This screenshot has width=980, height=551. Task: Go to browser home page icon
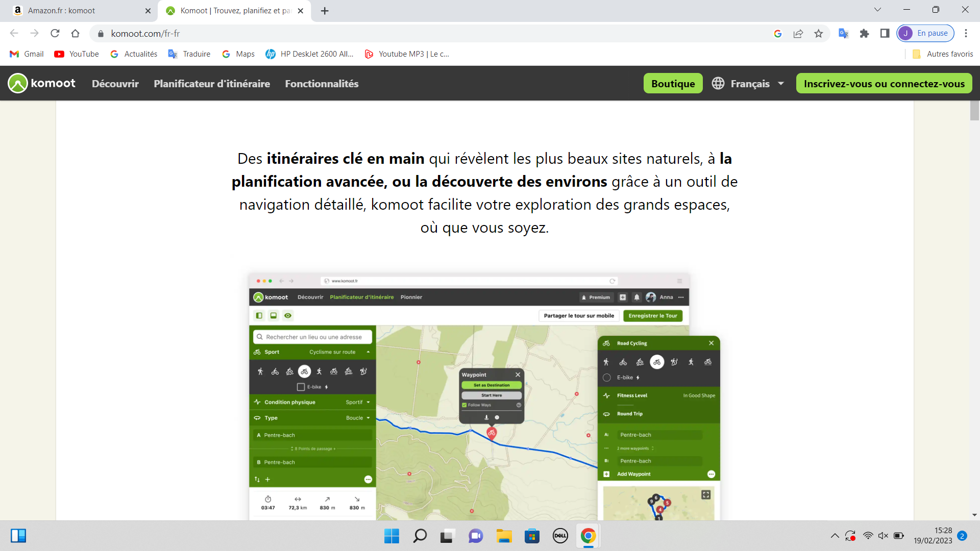76,34
